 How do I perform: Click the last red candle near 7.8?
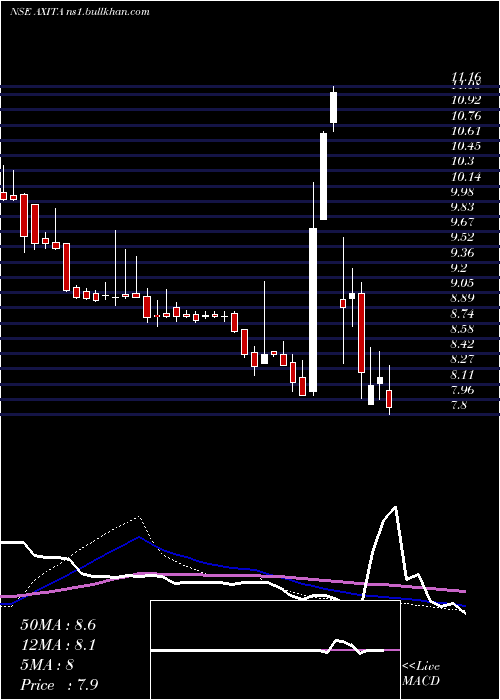point(389,399)
